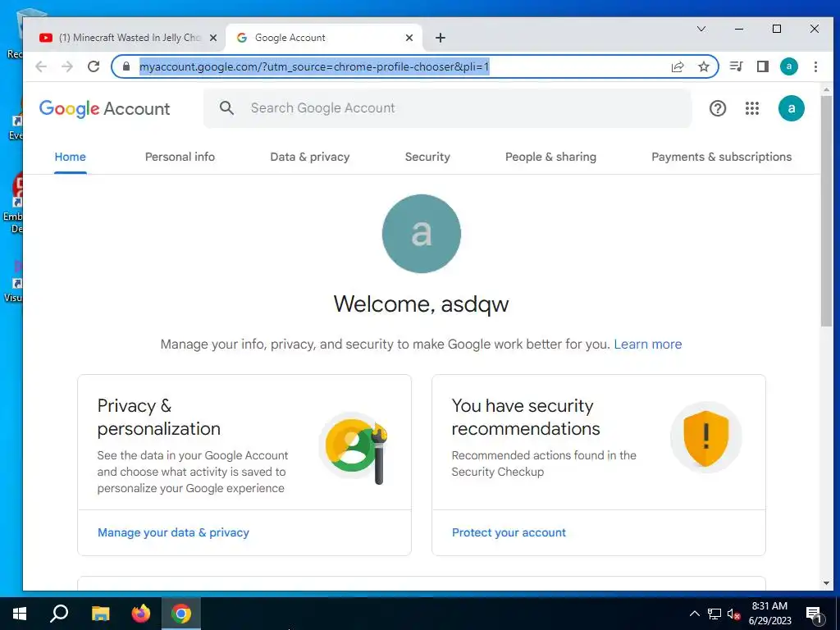This screenshot has height=630, width=840.
Task: Click the browser forward arrow
Action: click(67, 66)
